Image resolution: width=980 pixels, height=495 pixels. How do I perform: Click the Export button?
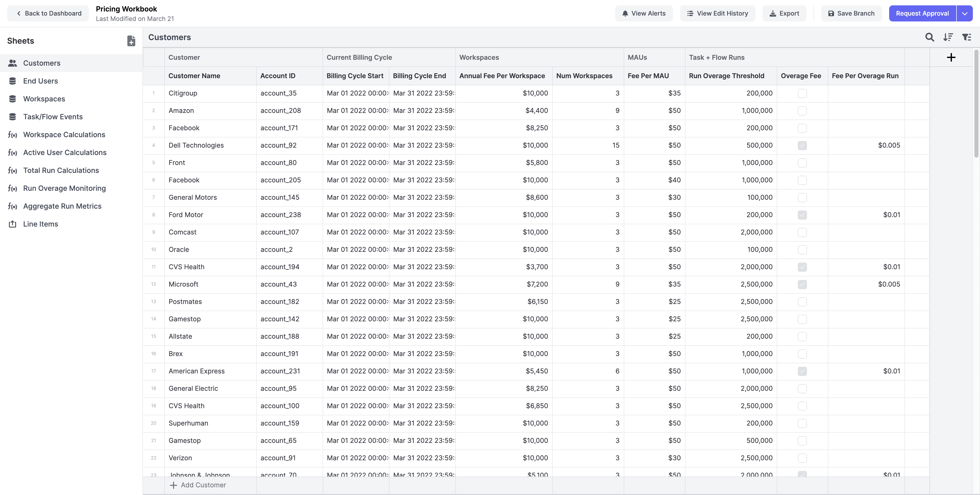[x=784, y=13]
